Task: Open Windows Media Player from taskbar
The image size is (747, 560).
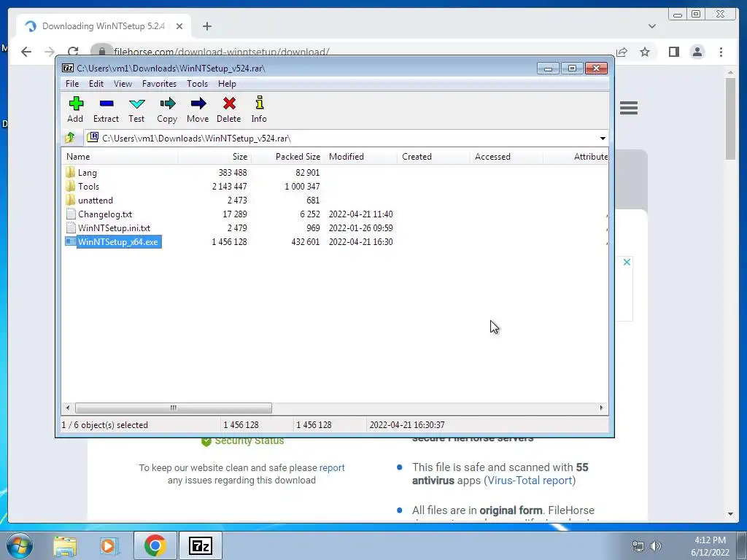Action: click(109, 546)
